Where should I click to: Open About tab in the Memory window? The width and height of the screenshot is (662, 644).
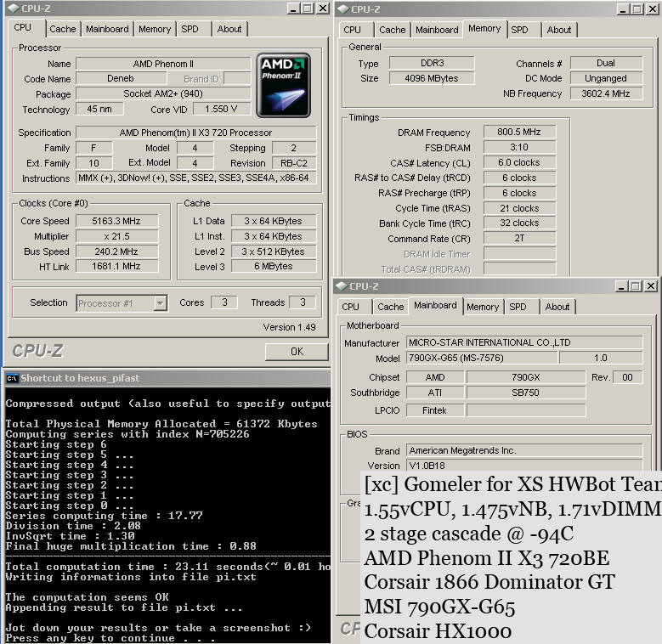[559, 30]
